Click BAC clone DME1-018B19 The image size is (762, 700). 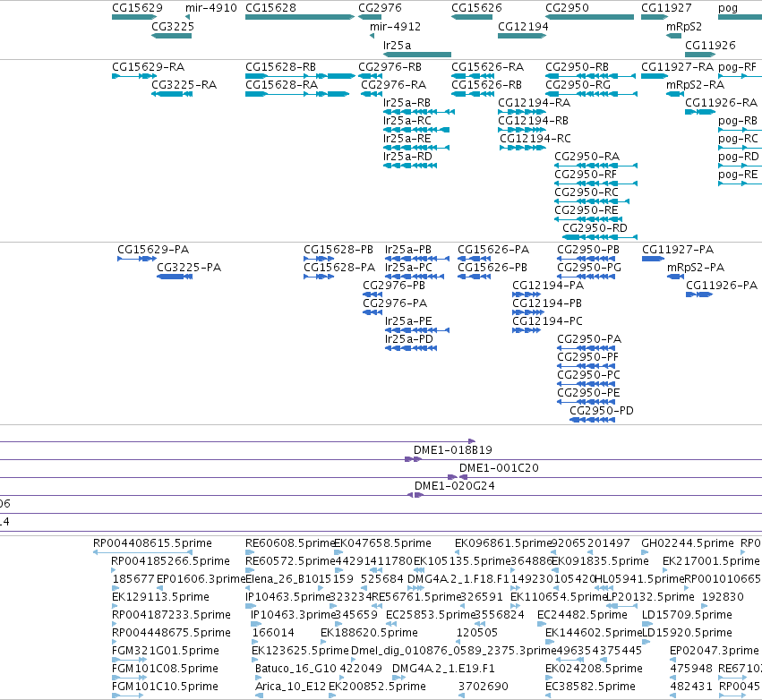click(452, 450)
